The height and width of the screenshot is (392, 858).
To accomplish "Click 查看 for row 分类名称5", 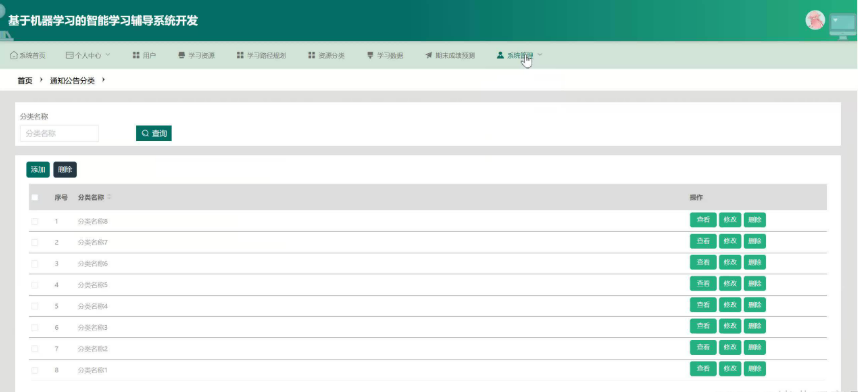I will 703,284.
